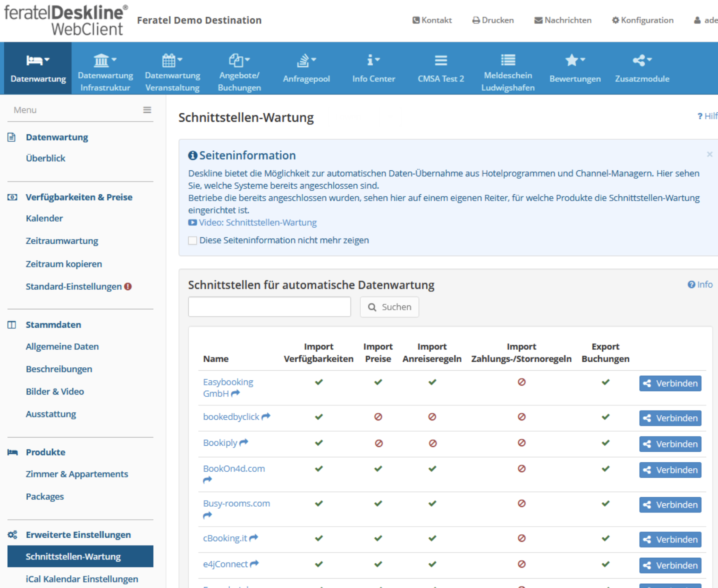Open Beschreibungen in sidebar
The height and width of the screenshot is (588, 718).
coord(59,369)
